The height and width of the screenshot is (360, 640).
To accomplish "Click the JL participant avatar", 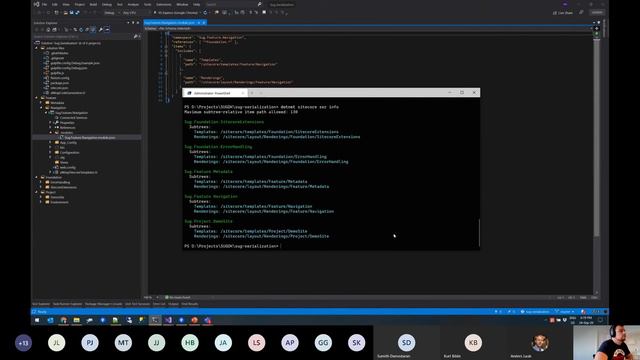I will coord(57,343).
